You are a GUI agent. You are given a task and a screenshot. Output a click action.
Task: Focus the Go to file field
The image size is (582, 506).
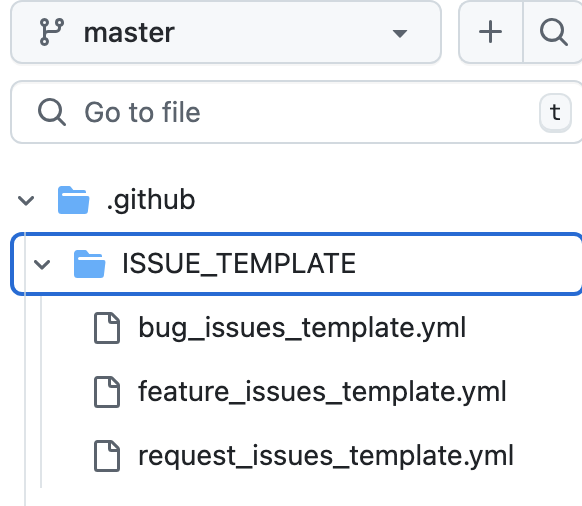tap(296, 112)
